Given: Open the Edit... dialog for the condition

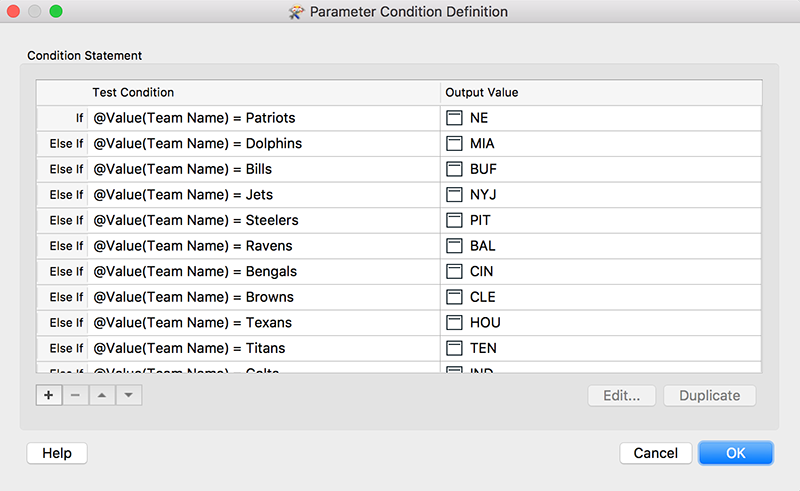Looking at the screenshot, I should (621, 396).
